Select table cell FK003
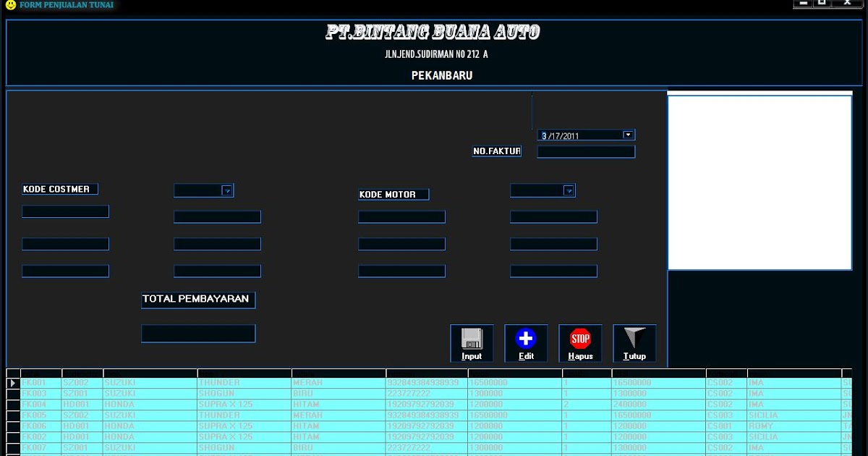 pos(41,393)
